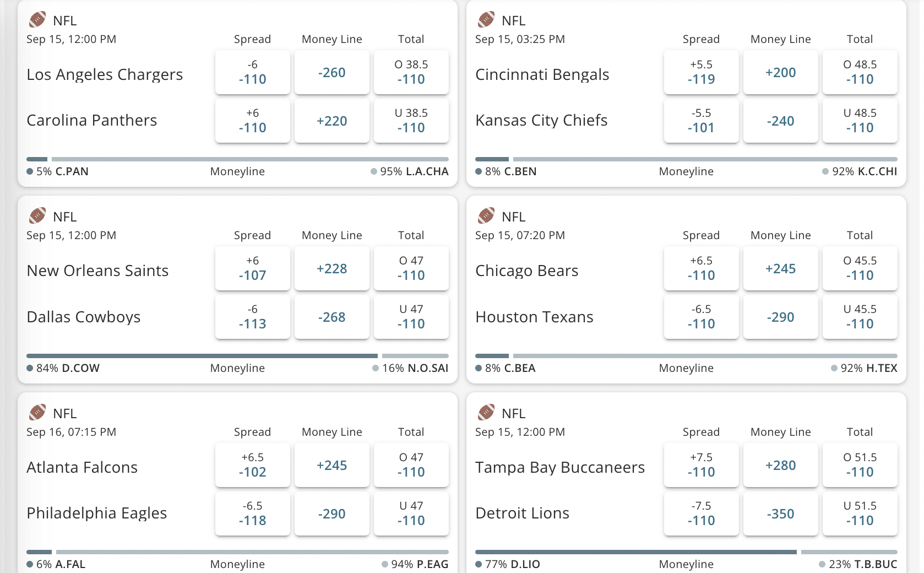Click the moneyline percentage bar for Cowboys-Saints
Viewport: 924px width, 573px height.
[x=237, y=355]
